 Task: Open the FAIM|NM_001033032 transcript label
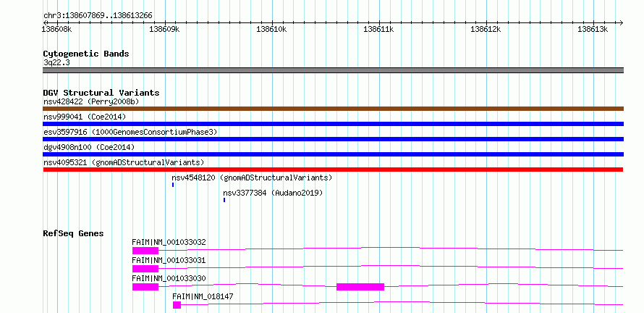(x=169, y=242)
